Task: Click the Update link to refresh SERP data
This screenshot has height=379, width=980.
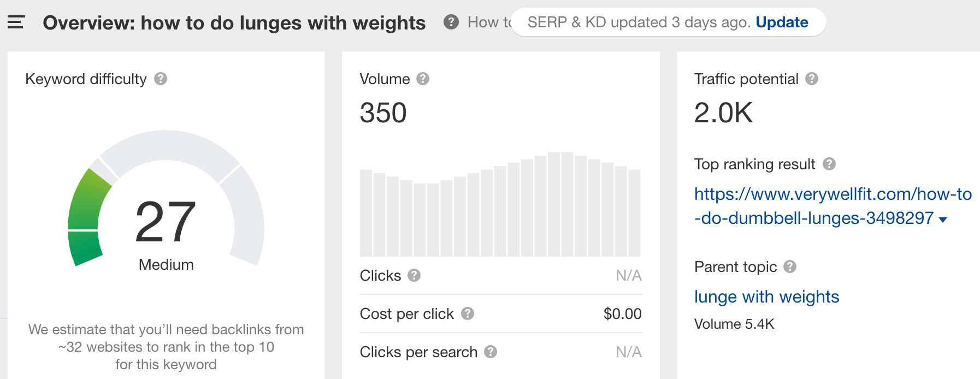Action: point(782,22)
